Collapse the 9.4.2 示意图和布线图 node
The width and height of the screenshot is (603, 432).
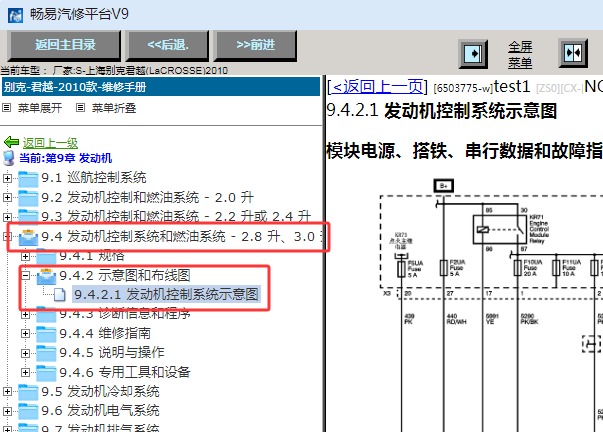(x=25, y=275)
